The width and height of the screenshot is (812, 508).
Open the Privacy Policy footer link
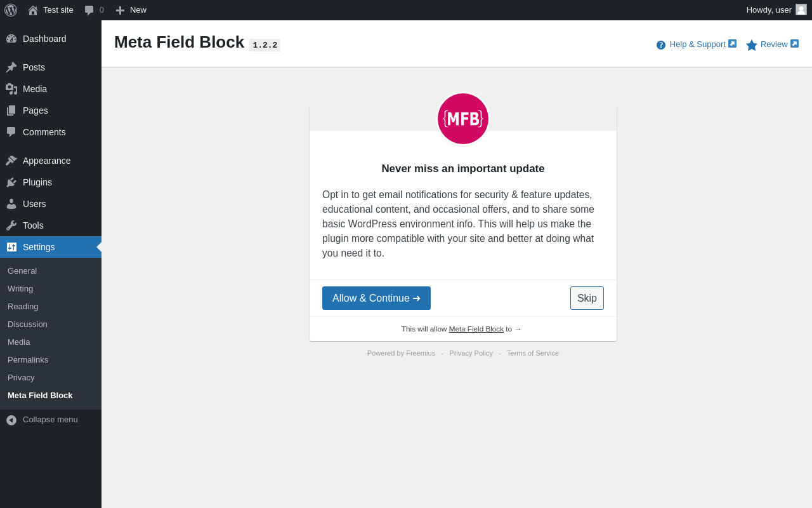coord(471,353)
